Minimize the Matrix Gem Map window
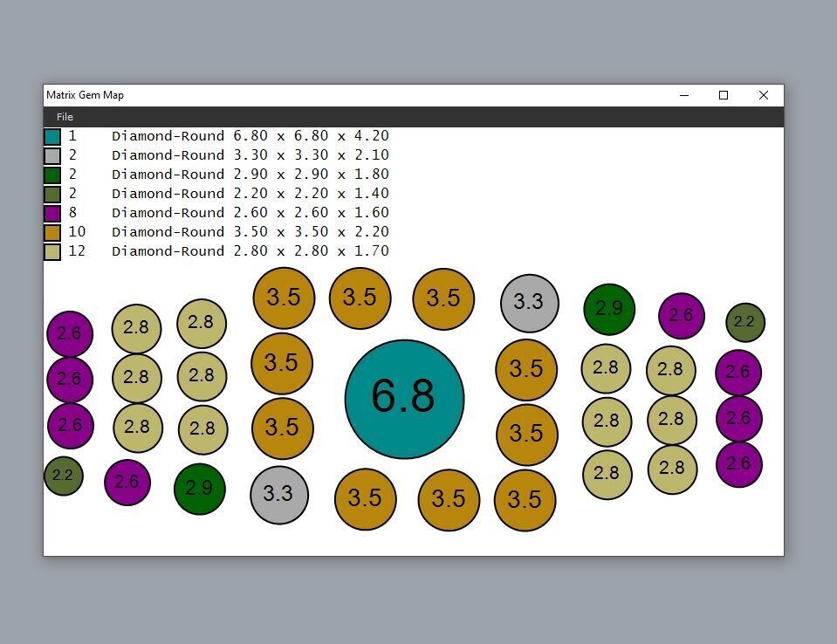This screenshot has height=644, width=837. (684, 95)
